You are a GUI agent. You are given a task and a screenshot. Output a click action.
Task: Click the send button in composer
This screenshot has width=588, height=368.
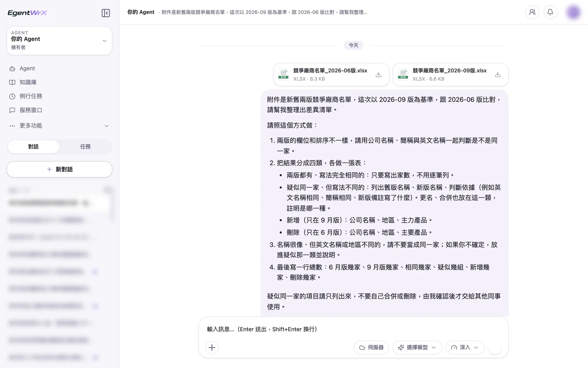(495, 347)
